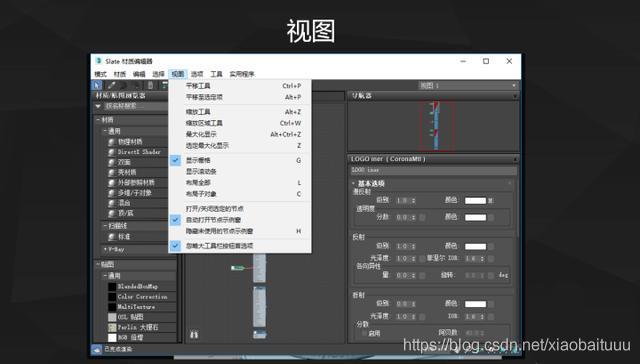Choose 显示滚动条 menu item
640x364 pixels.
(x=240, y=171)
